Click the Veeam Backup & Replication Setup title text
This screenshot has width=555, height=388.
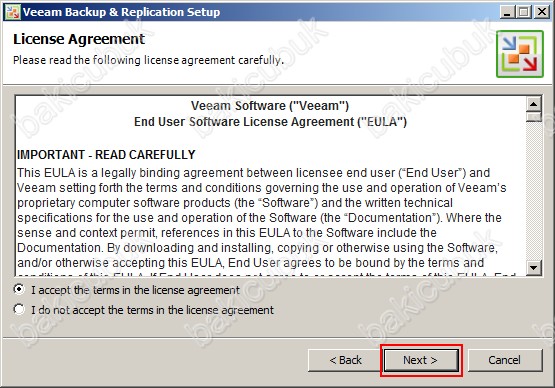[x=121, y=12]
